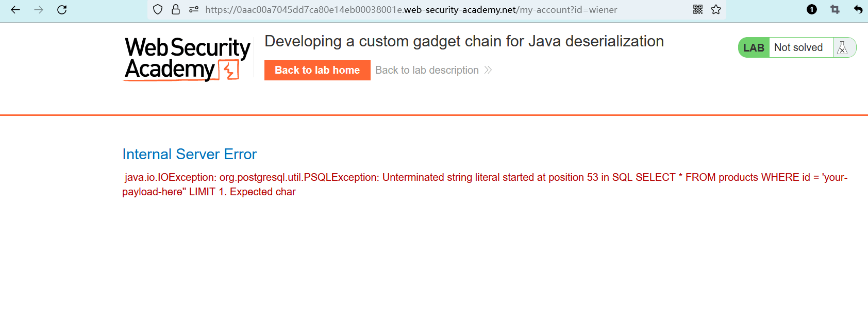Click the undo arrow icon in the toolbar
The height and width of the screenshot is (321, 868).
858,10
